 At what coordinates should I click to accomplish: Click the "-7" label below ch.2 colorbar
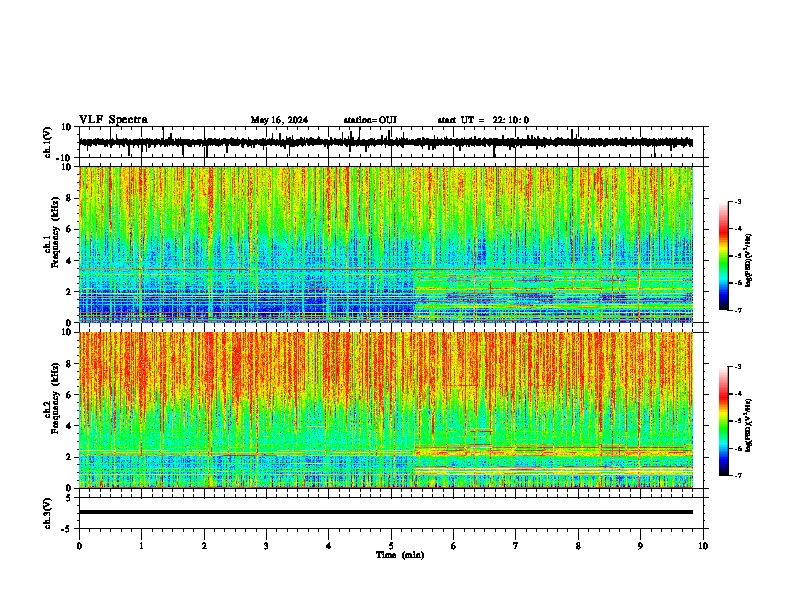point(737,476)
